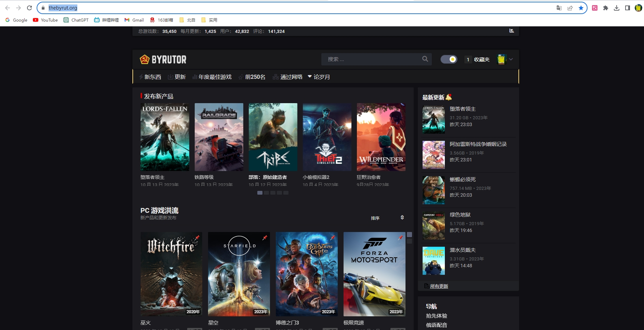
Task: Select the grid view toggle beside game list
Action: point(409,235)
